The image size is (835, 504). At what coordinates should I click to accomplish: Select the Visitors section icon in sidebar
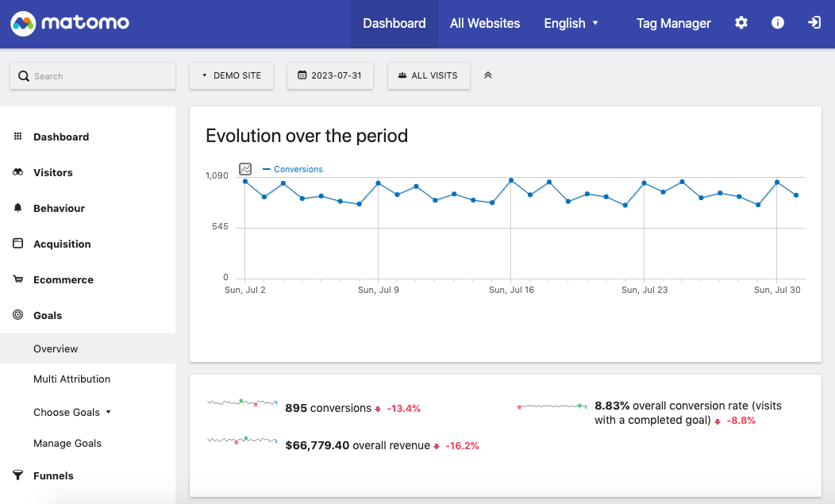point(17,172)
